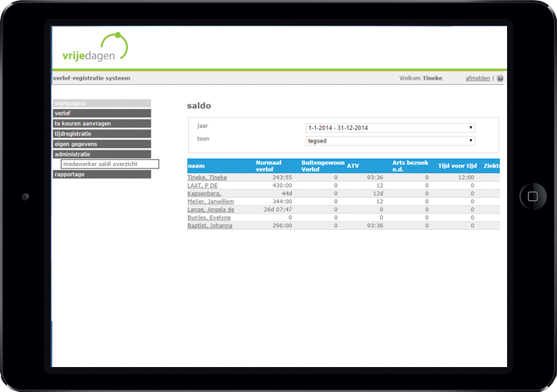Click the user name Tineke in welcome text
Screen dimensions: 557x392
click(x=432, y=78)
